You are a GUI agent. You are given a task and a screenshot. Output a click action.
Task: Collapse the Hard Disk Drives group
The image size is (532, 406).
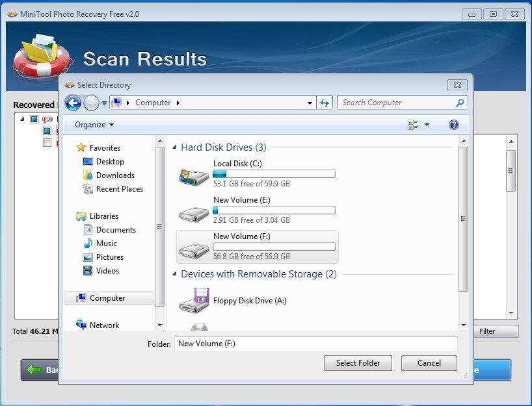(174, 147)
